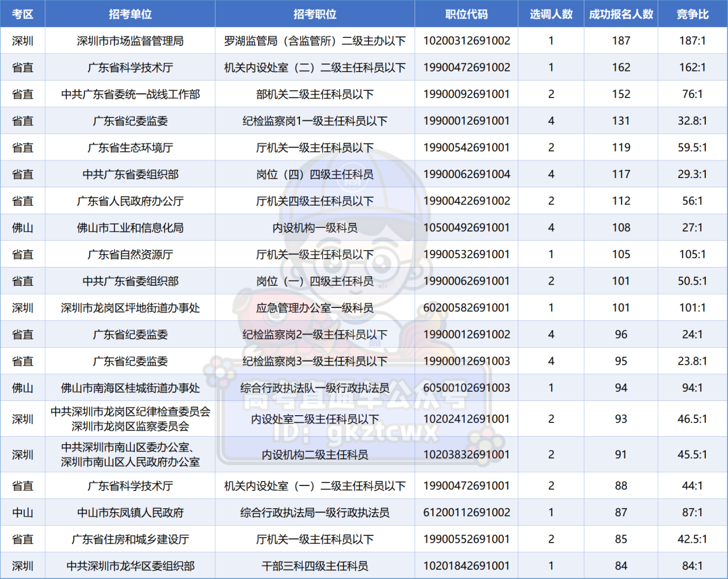Select the 广东省科学技术厅 cell with code 19900472691002
This screenshot has height=579, width=728.
click(x=130, y=68)
